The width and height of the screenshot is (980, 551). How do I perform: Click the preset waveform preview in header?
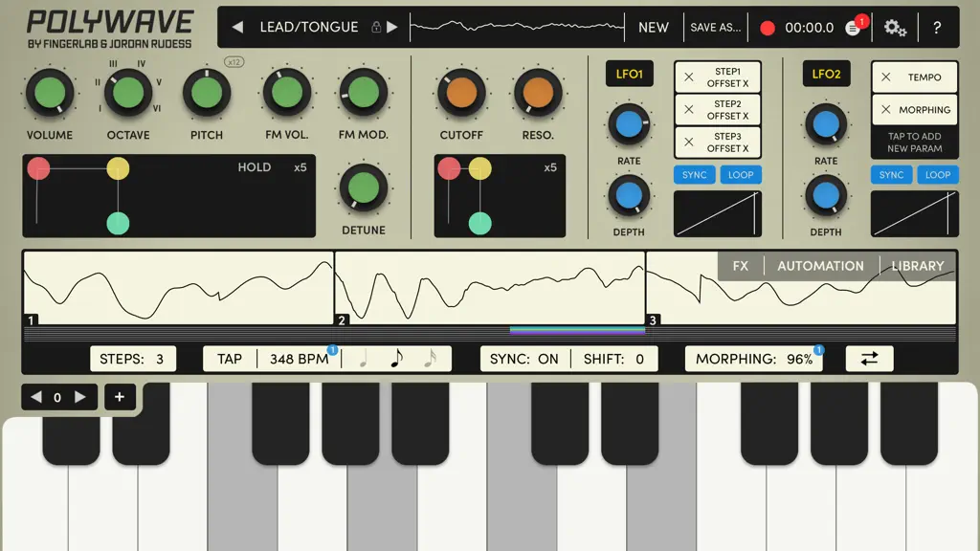pos(517,27)
